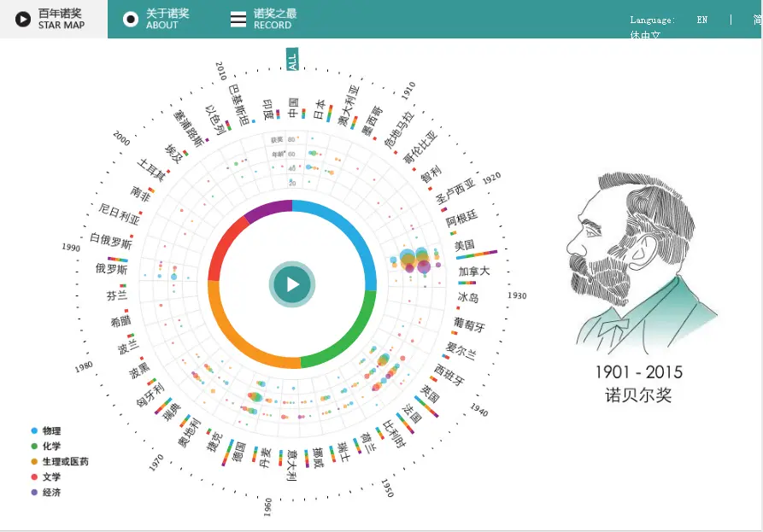Select the 以色列 country label
The image size is (763, 532).
coord(214,120)
